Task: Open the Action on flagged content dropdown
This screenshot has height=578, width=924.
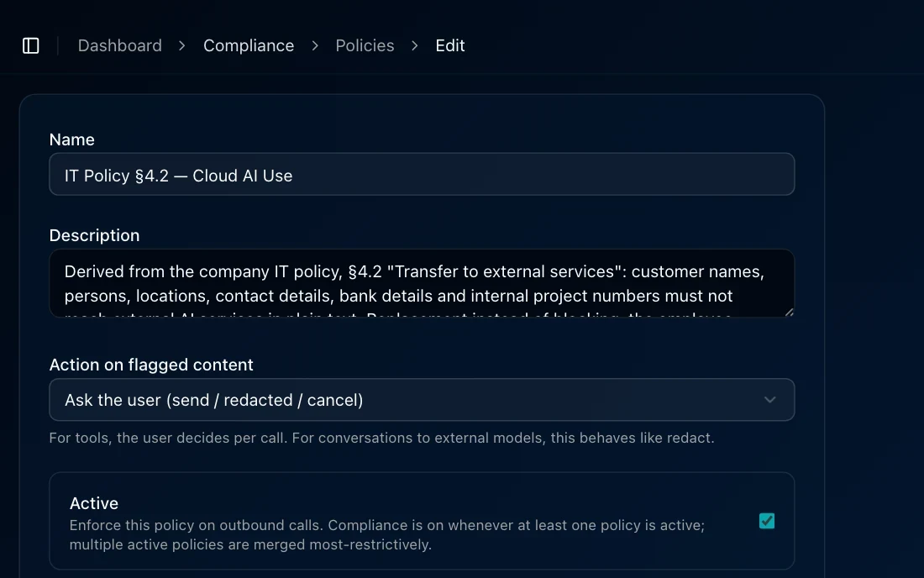Action: click(422, 400)
